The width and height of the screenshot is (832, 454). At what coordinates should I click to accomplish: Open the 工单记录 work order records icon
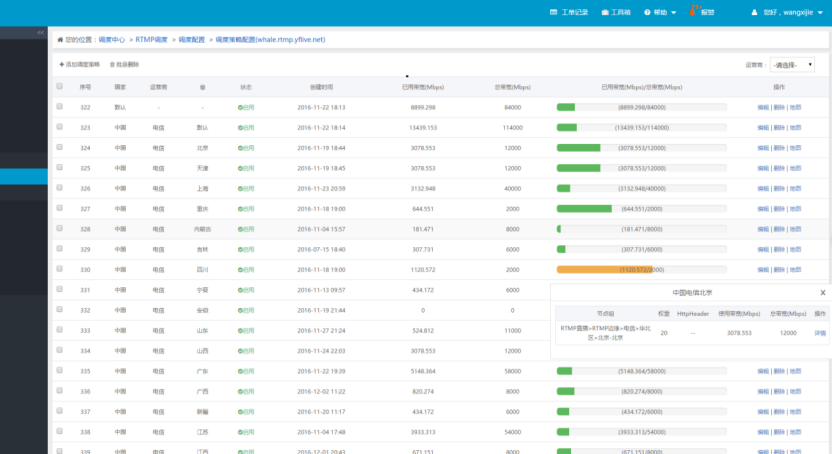tap(553, 12)
